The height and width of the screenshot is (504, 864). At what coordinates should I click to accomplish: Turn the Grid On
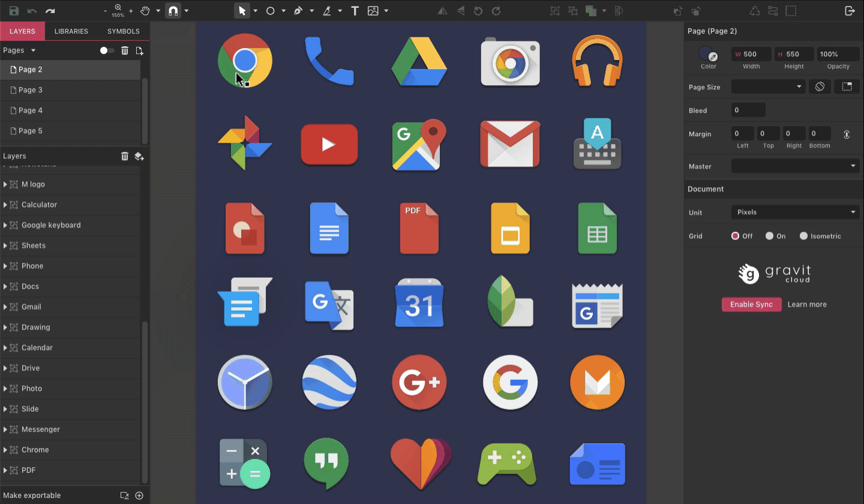(x=770, y=236)
